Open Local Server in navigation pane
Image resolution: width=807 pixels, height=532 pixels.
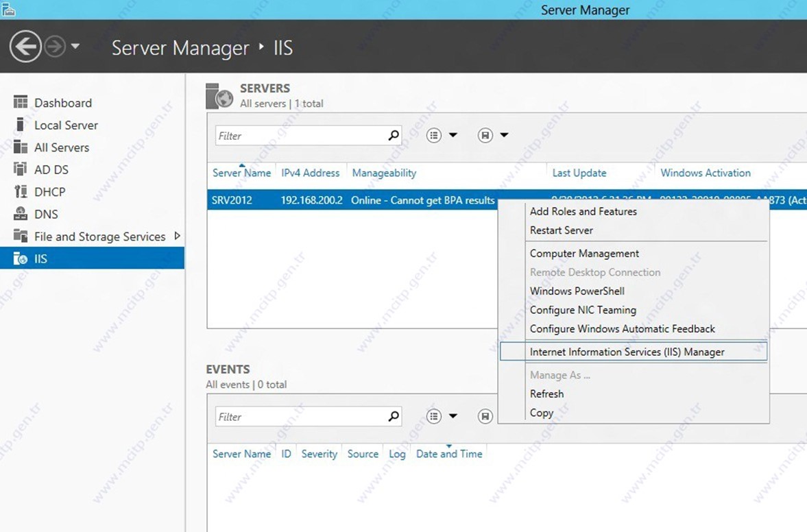point(66,125)
